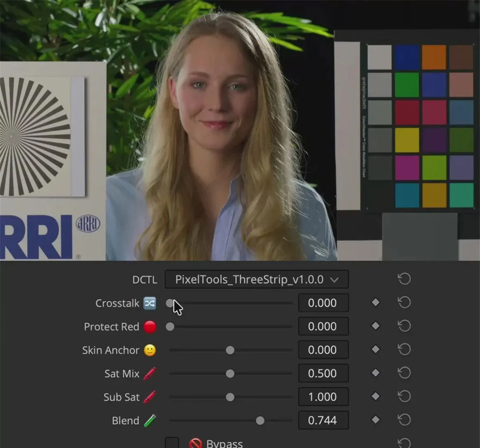Edit the Protect Red value field
Screen dimensions: 480x448
323,326
